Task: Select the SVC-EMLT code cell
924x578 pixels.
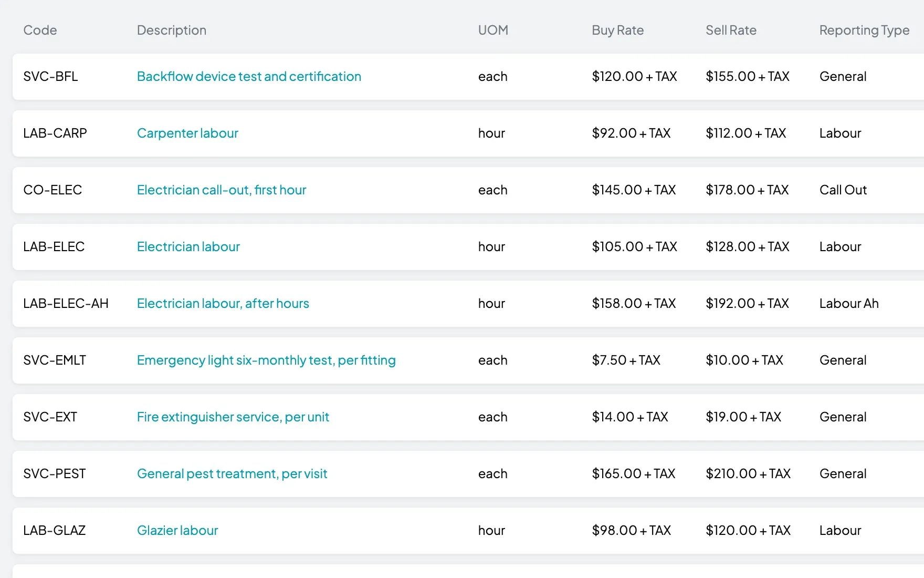Action: (55, 360)
